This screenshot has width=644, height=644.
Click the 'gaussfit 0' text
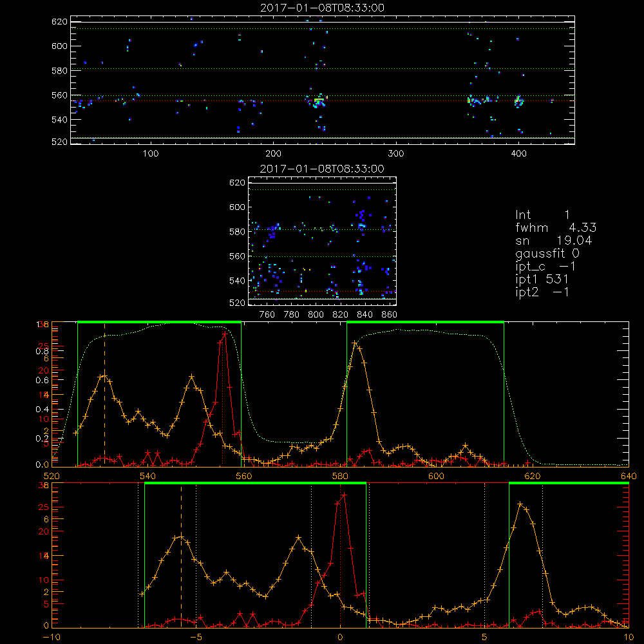point(547,253)
